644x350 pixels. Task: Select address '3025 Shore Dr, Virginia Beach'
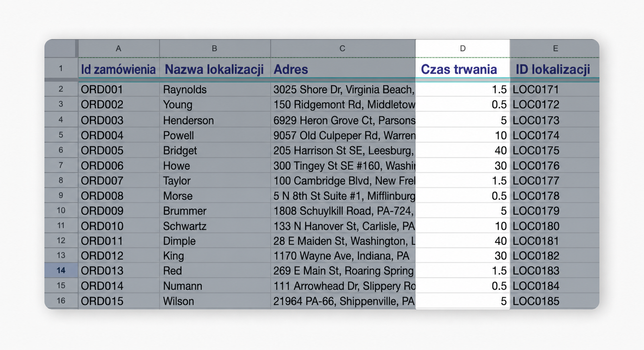tap(343, 89)
